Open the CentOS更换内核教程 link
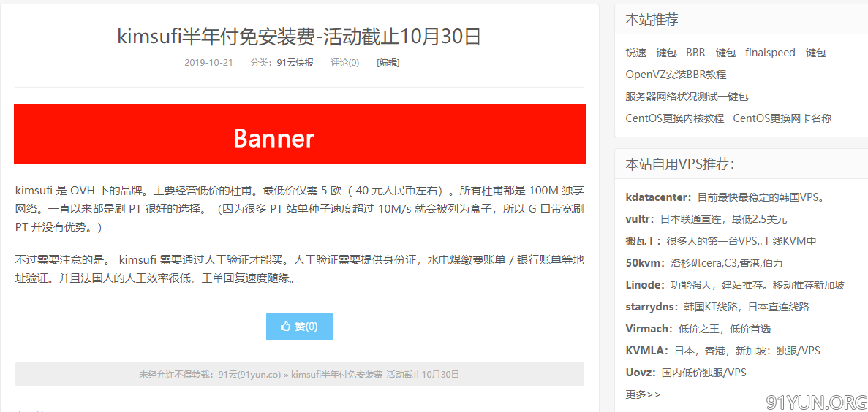The image size is (868, 412). point(675,118)
